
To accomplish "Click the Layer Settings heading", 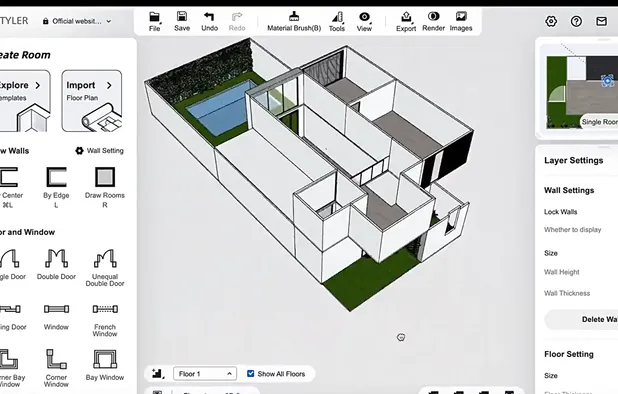I will tap(573, 160).
